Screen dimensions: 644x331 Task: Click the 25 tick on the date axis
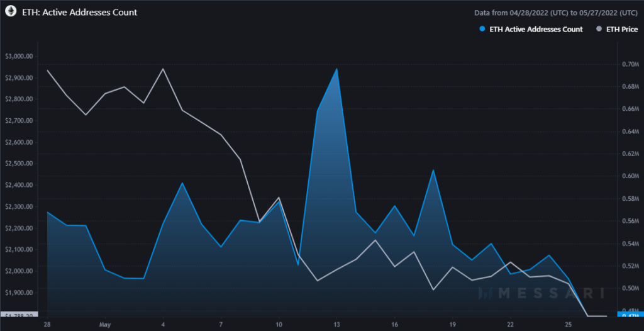pos(569,325)
